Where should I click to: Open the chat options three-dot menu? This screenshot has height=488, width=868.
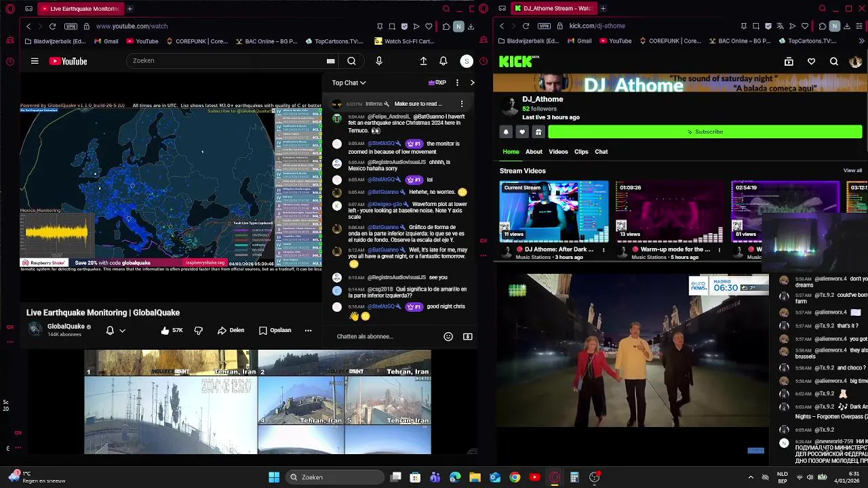click(x=457, y=83)
